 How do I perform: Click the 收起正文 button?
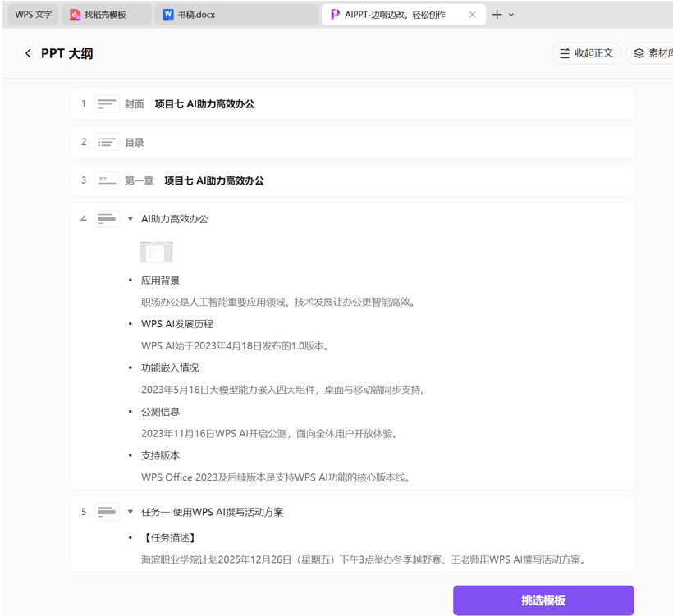point(586,53)
